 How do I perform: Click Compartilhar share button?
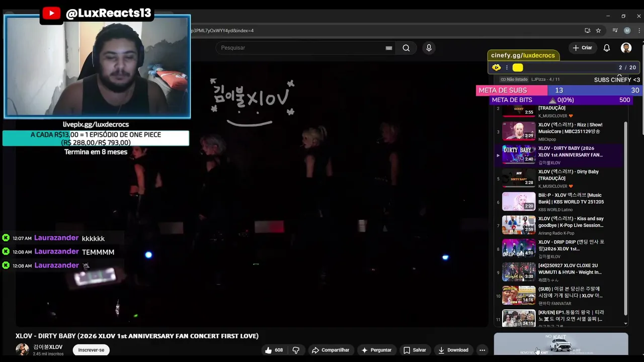click(x=330, y=350)
